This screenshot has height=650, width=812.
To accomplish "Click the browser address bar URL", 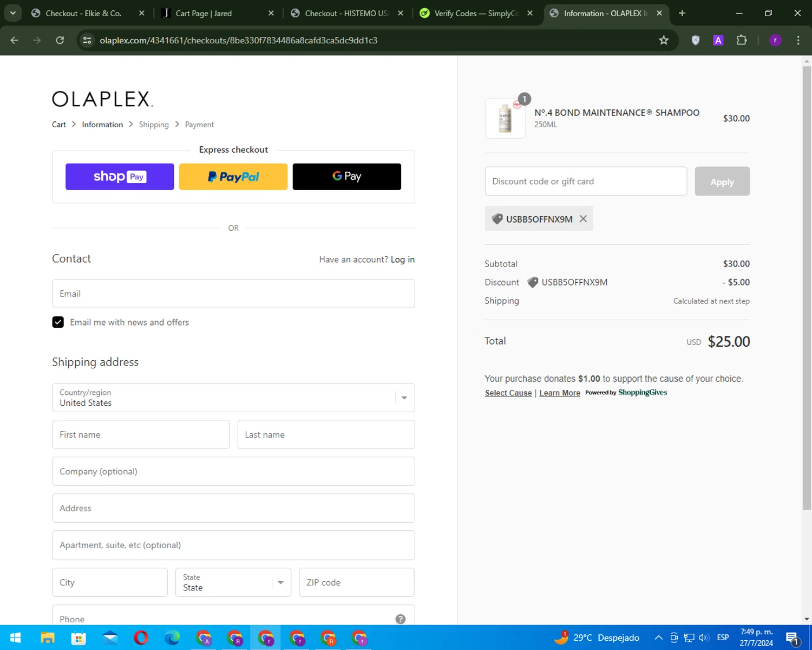I will 239,40.
